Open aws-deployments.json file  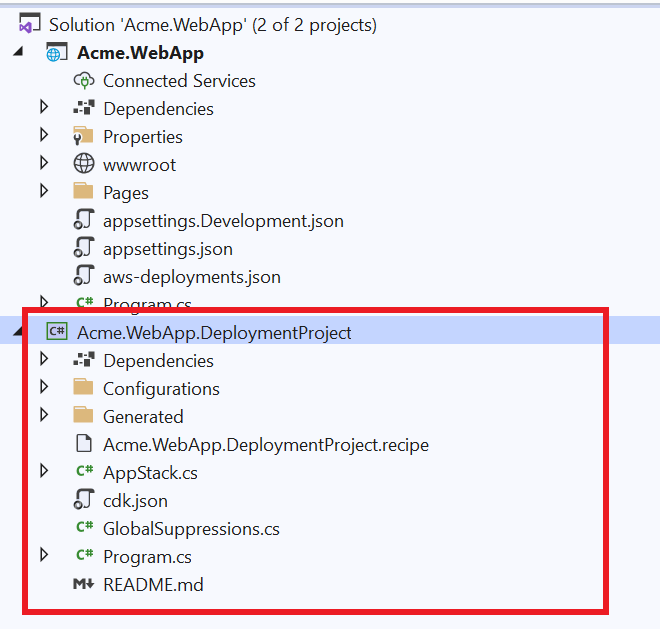pyautogui.click(x=192, y=277)
